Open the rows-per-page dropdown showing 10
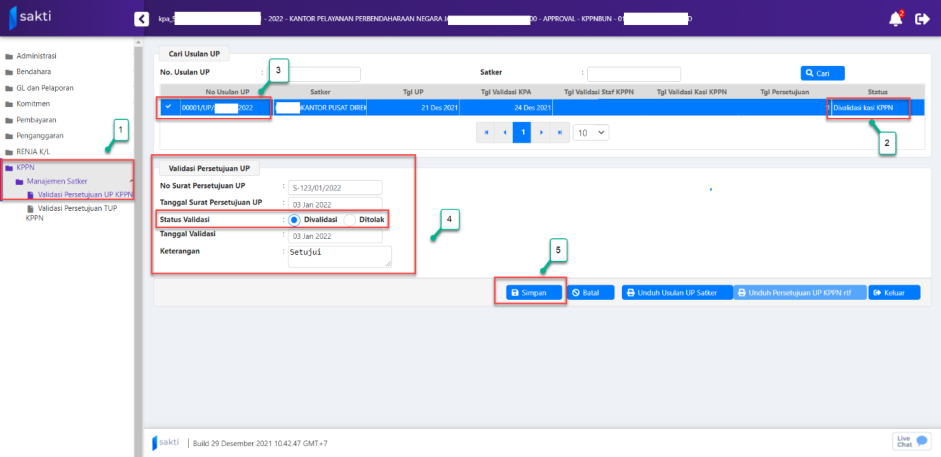Viewport: 941px width, 457px height. click(589, 132)
